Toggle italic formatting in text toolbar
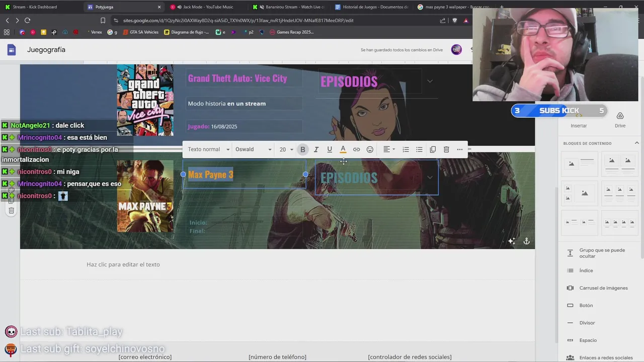 point(316,149)
